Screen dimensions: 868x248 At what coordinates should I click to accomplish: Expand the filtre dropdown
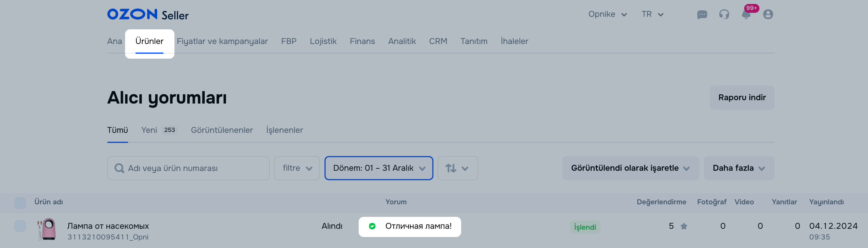[x=297, y=168]
